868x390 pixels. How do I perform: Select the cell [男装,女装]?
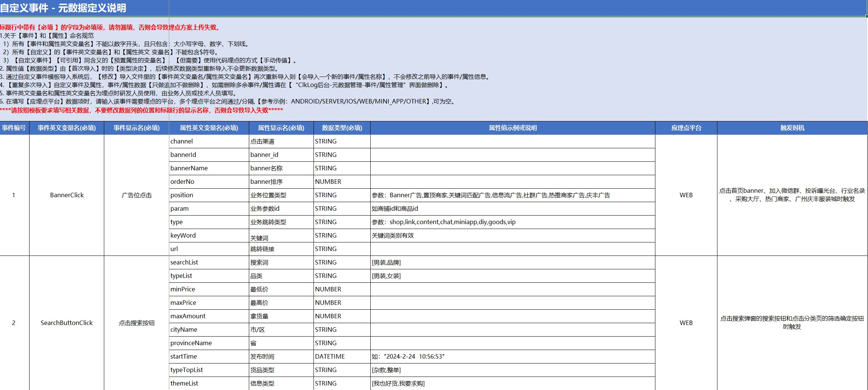(x=513, y=276)
